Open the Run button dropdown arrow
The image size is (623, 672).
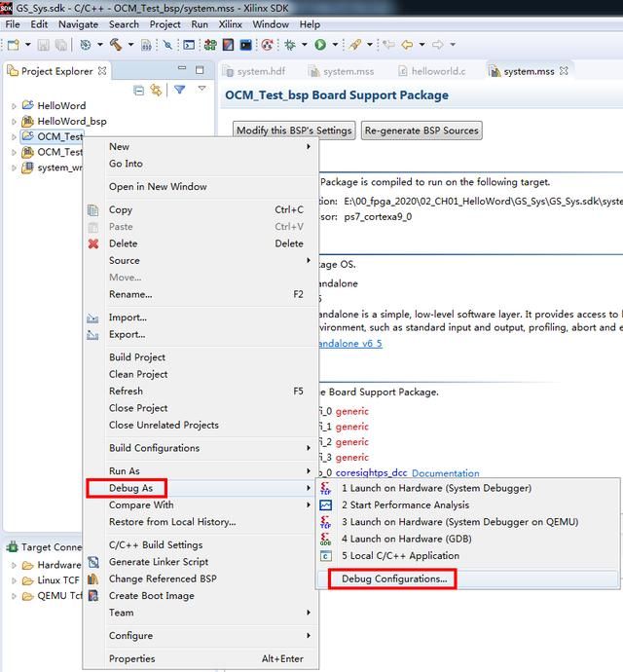click(x=335, y=45)
